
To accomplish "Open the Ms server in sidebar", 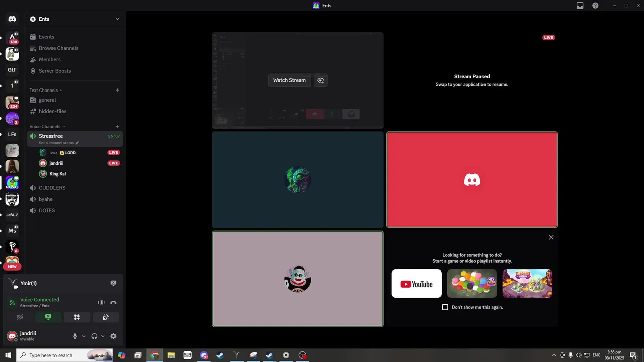I will click(x=12, y=231).
